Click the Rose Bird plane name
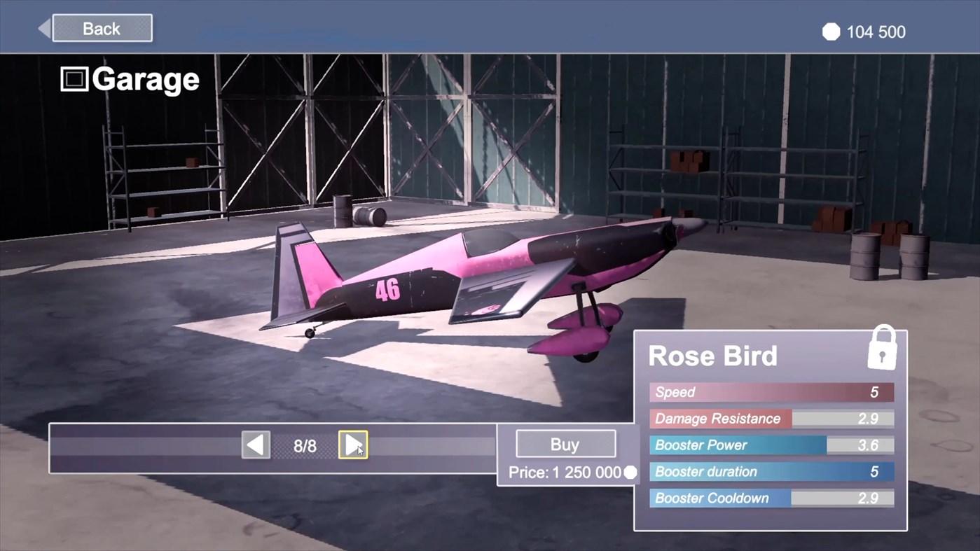 (x=712, y=356)
